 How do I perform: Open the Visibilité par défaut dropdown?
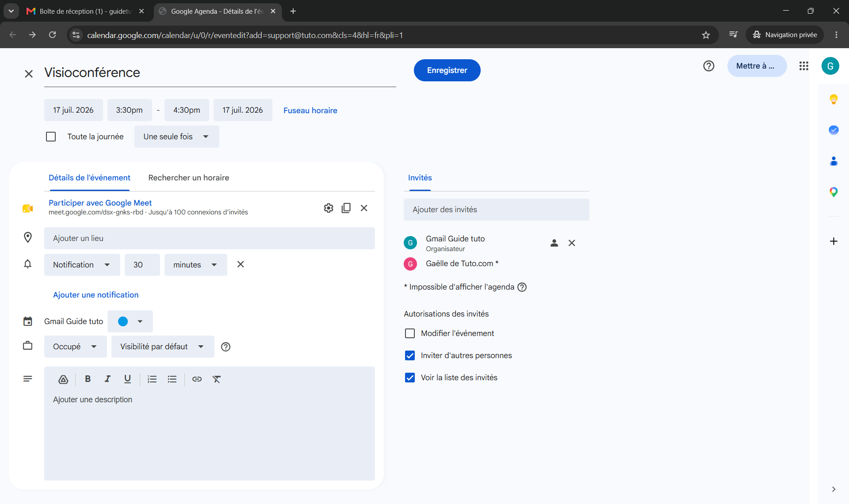pos(163,347)
